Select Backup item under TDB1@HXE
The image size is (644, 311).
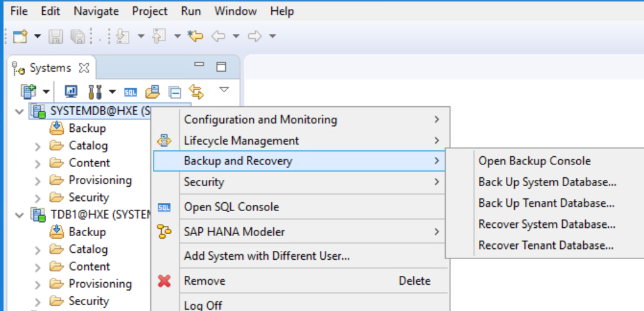pos(86,232)
